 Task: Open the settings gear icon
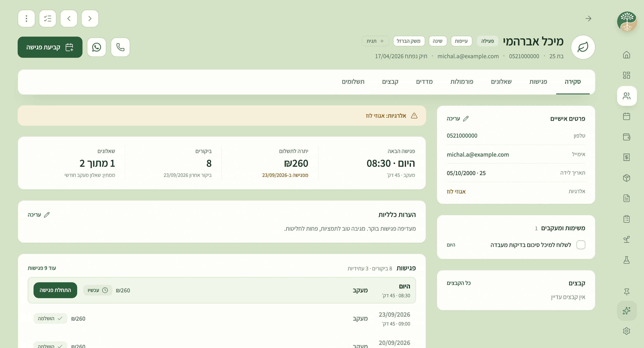(627, 331)
